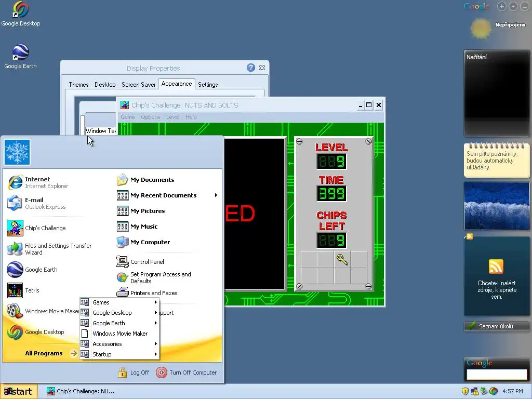Image resolution: width=532 pixels, height=399 pixels.
Task: Switch to the Desktop tab
Action: [105, 85]
